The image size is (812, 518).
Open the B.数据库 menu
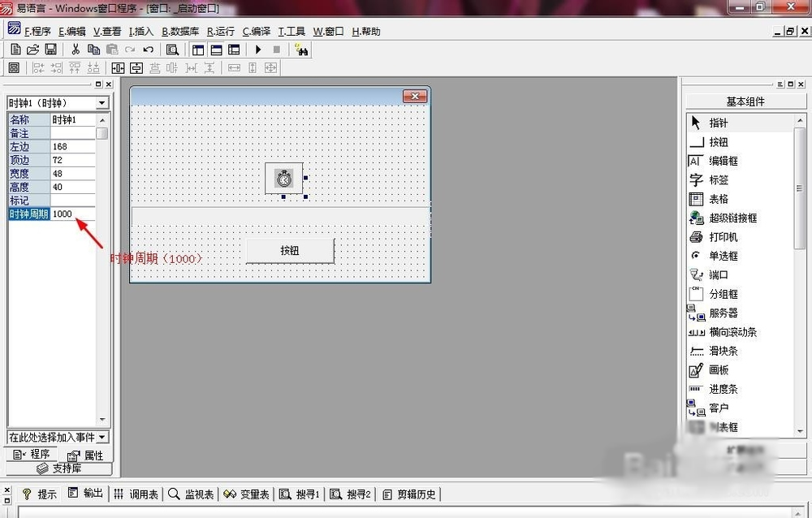pyautogui.click(x=180, y=32)
